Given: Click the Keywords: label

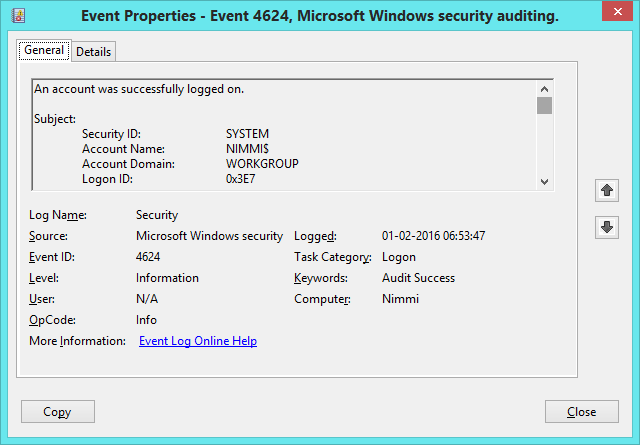Looking at the screenshot, I should (x=321, y=278).
